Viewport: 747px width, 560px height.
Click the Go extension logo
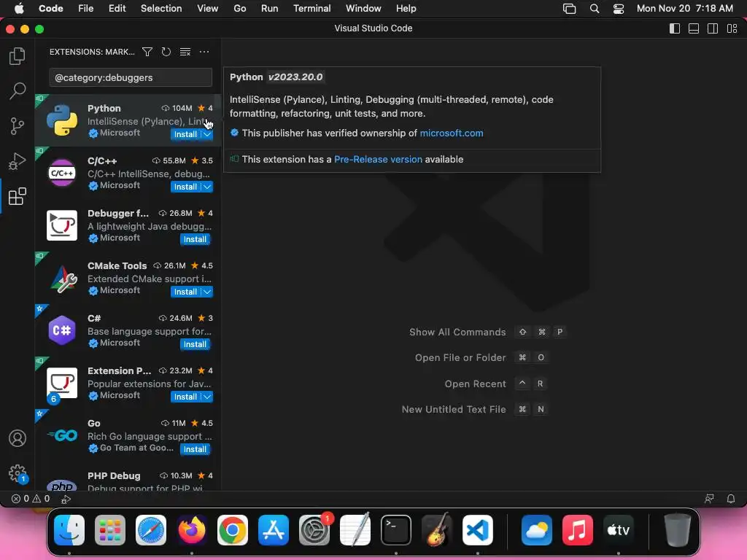coord(62,435)
